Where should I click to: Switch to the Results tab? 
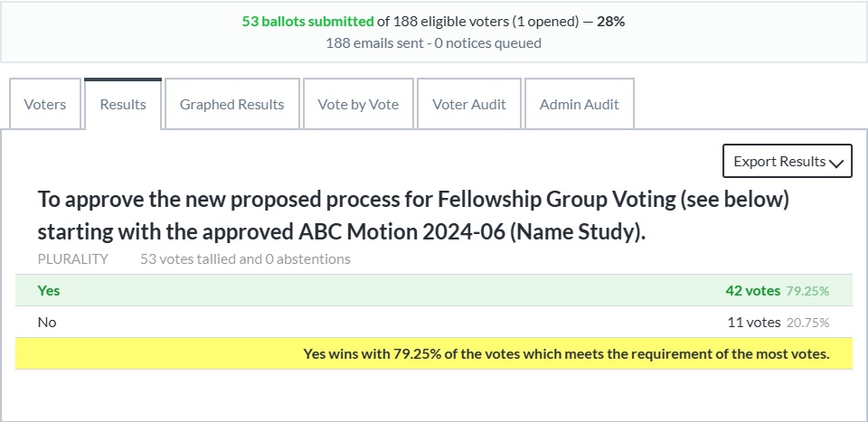[123, 104]
